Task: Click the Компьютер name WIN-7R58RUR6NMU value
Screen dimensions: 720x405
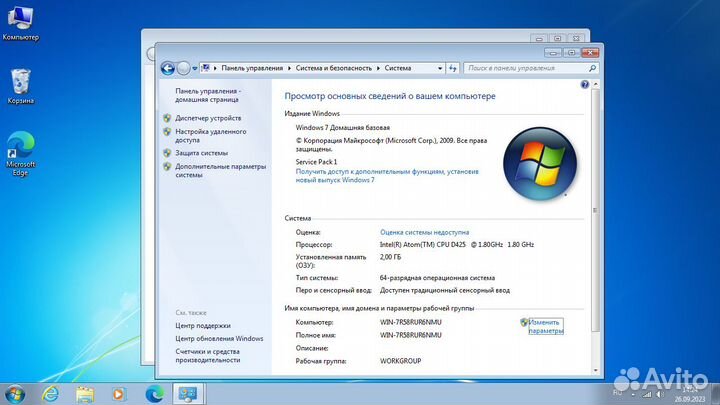Action: tap(411, 322)
